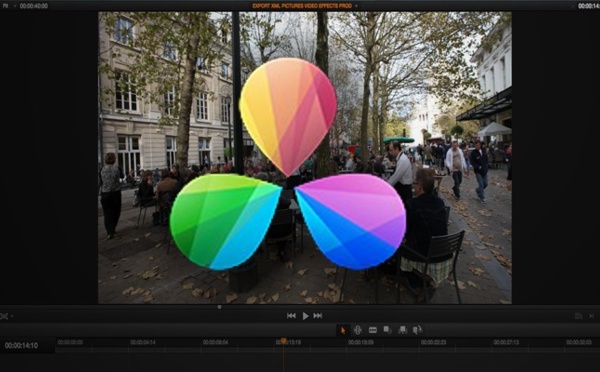The image size is (600, 372).
Task: Activate the Trim Edit mode tool
Action: (357, 330)
